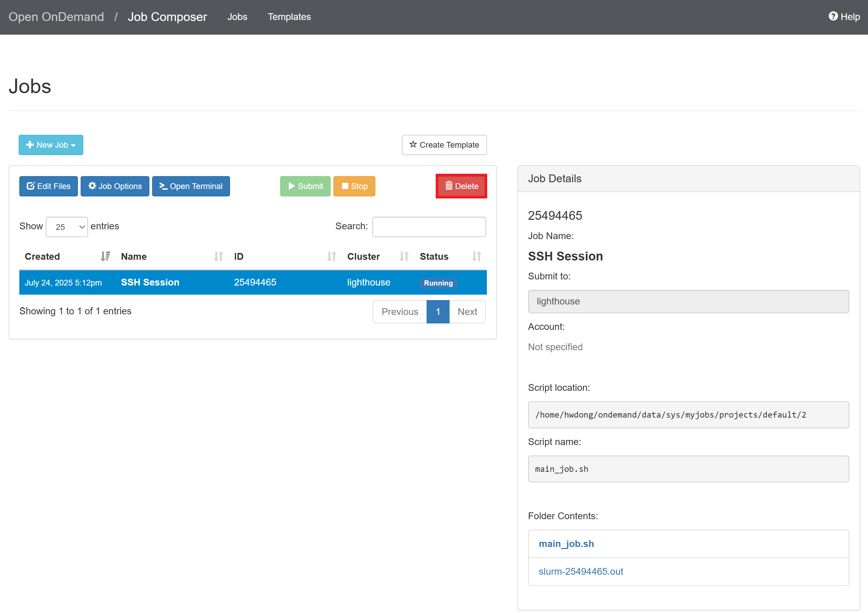Stop the running job using the Stop button
The image size is (868, 613).
[354, 186]
